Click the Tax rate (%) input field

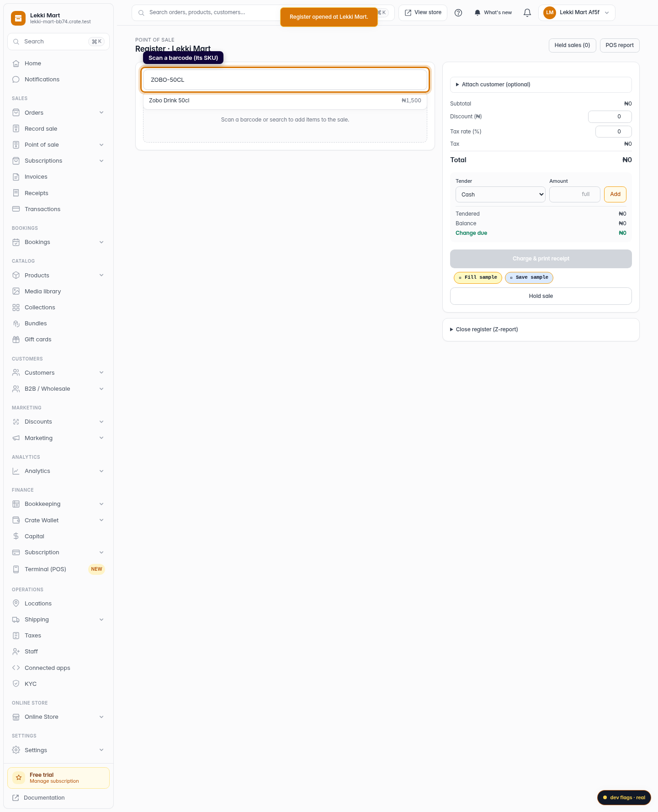pyautogui.click(x=614, y=132)
